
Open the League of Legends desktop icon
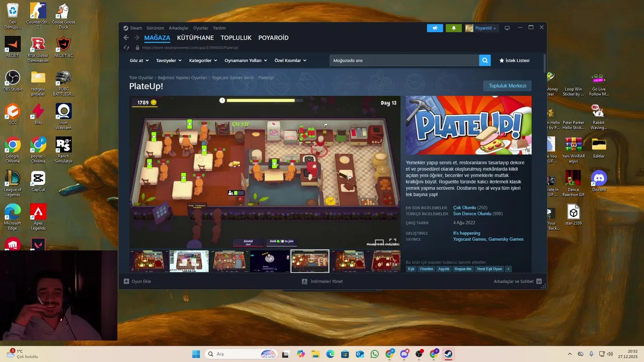(x=13, y=184)
